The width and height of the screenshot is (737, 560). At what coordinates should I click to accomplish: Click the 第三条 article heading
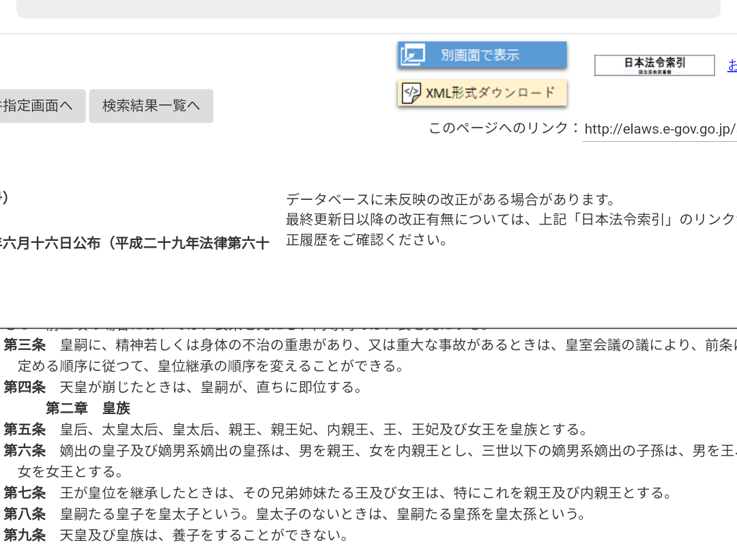[25, 345]
